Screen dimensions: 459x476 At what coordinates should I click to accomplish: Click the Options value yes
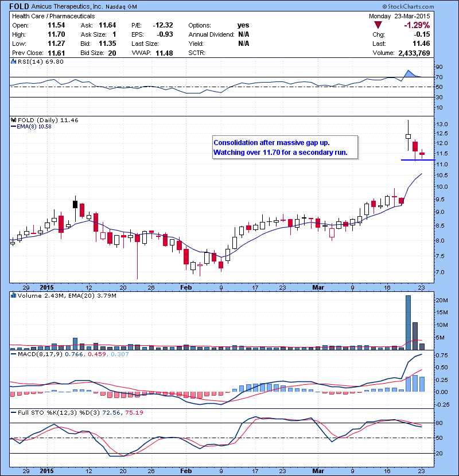pos(243,25)
